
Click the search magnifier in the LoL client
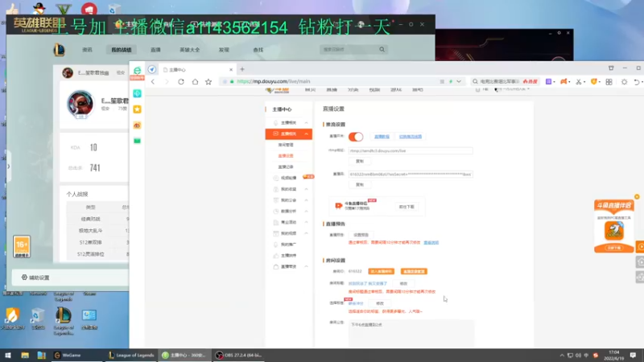click(382, 49)
